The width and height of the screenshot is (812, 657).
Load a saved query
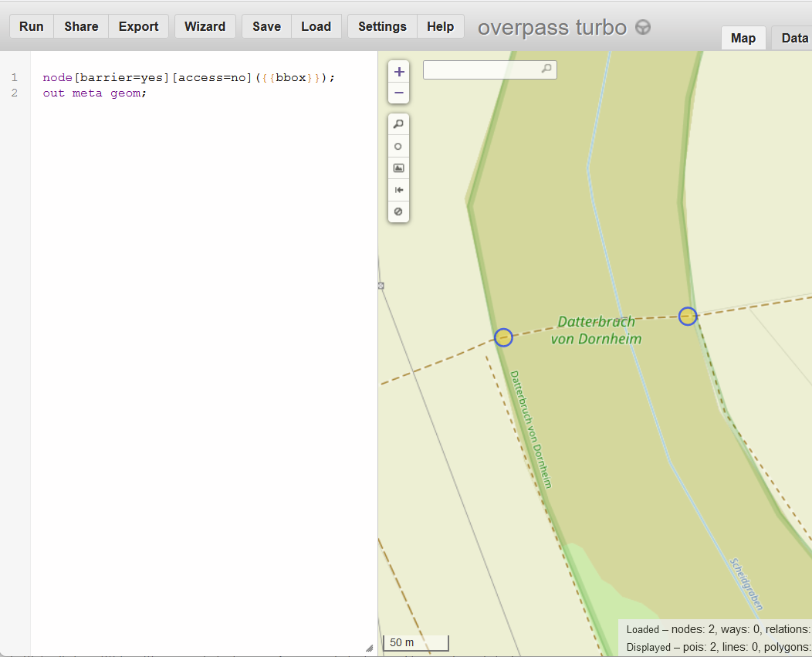[x=316, y=26]
